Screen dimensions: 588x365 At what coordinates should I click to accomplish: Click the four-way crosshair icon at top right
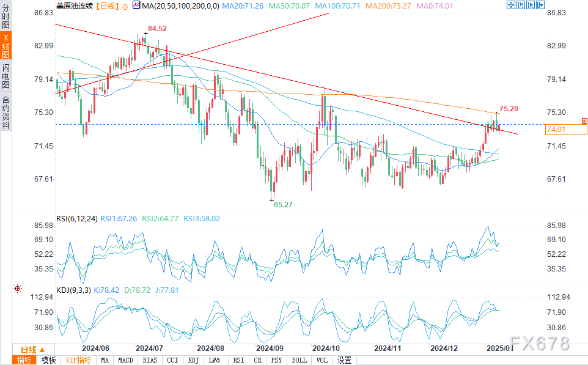(511, 5)
